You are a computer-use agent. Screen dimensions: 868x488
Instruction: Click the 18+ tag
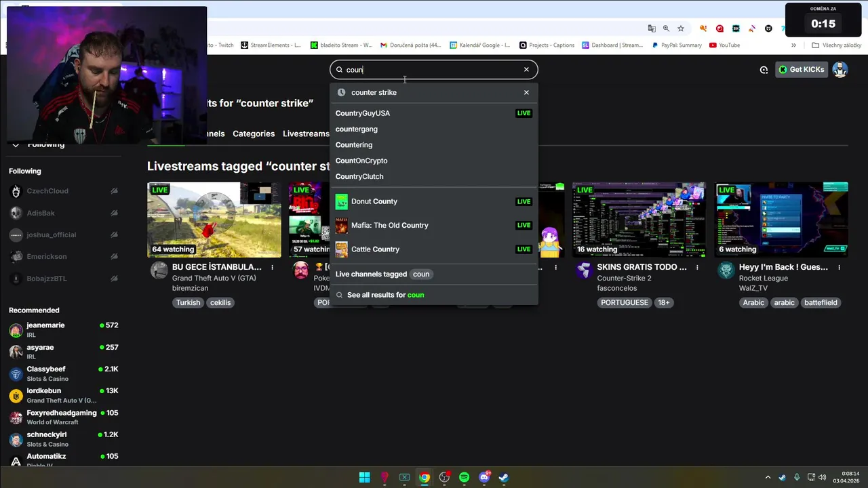tap(663, 302)
